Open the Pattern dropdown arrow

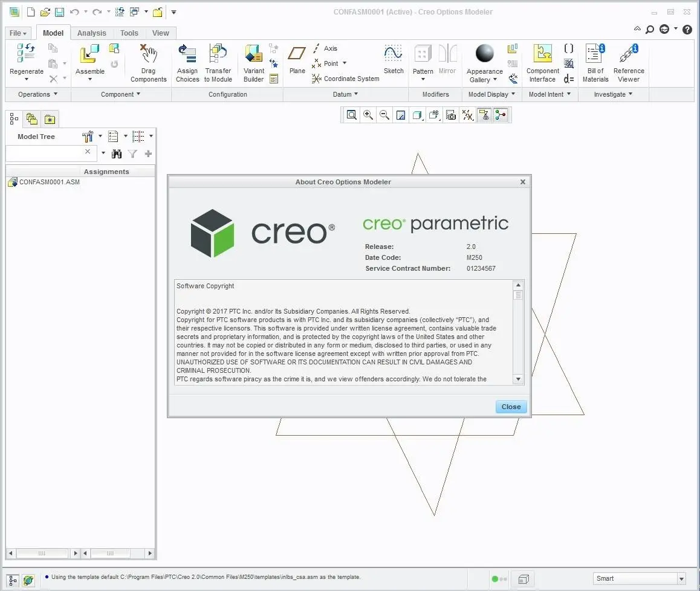pos(423,79)
